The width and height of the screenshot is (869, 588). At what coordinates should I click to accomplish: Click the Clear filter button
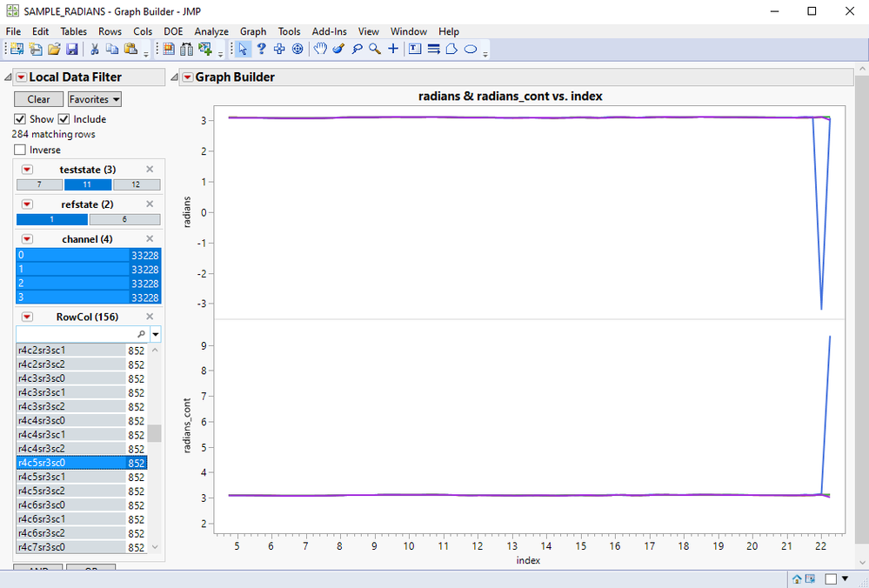coord(38,99)
